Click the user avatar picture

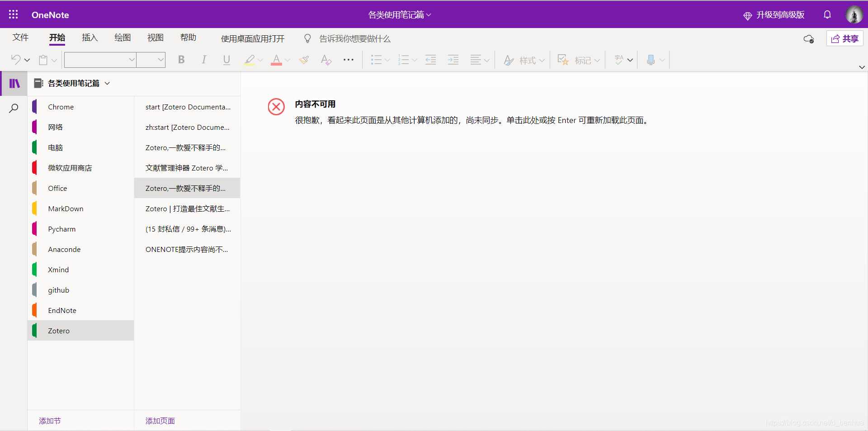[854, 14]
